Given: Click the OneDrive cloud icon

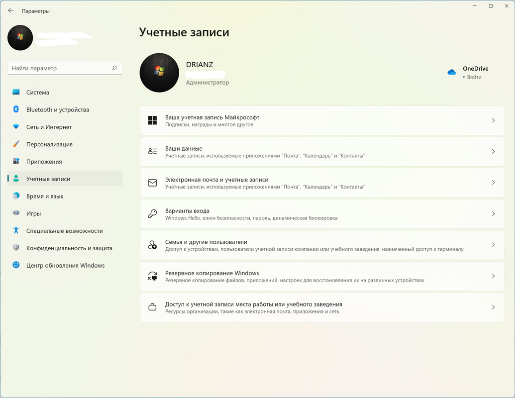Looking at the screenshot, I should 451,72.
